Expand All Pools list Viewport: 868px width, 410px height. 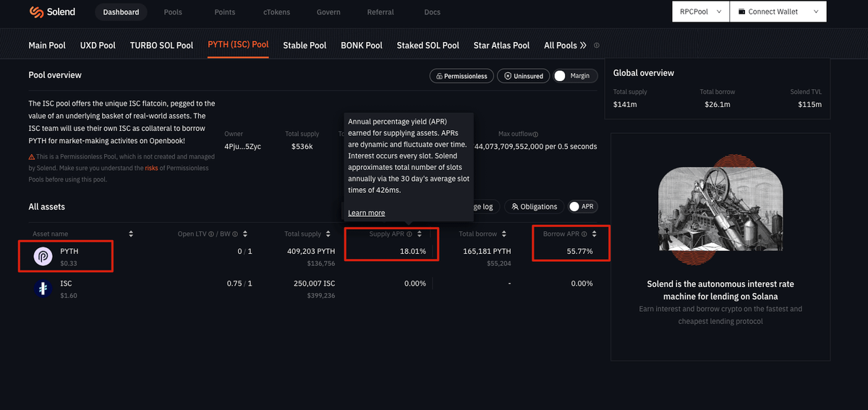(565, 45)
